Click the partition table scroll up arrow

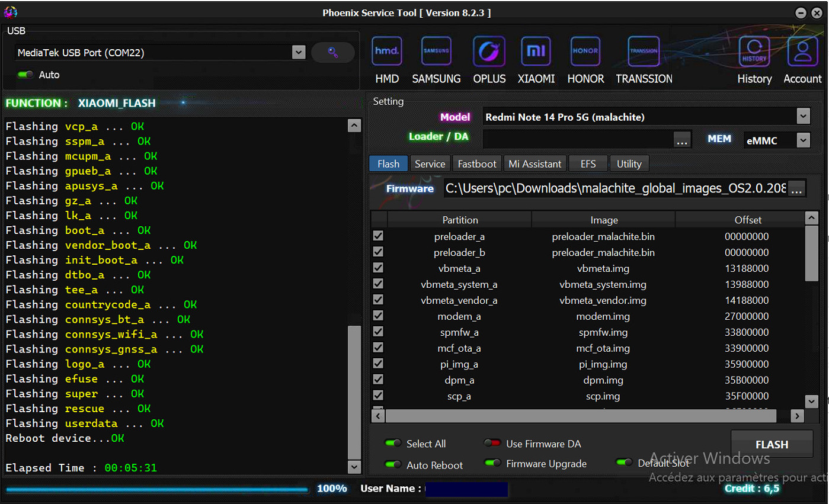coord(812,219)
